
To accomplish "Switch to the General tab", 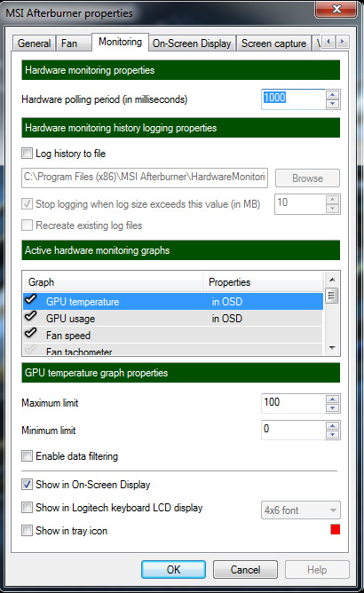I will [x=34, y=43].
